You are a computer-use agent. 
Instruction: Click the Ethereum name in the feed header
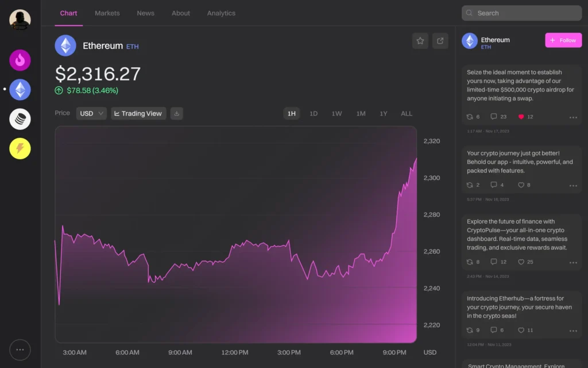(495, 40)
